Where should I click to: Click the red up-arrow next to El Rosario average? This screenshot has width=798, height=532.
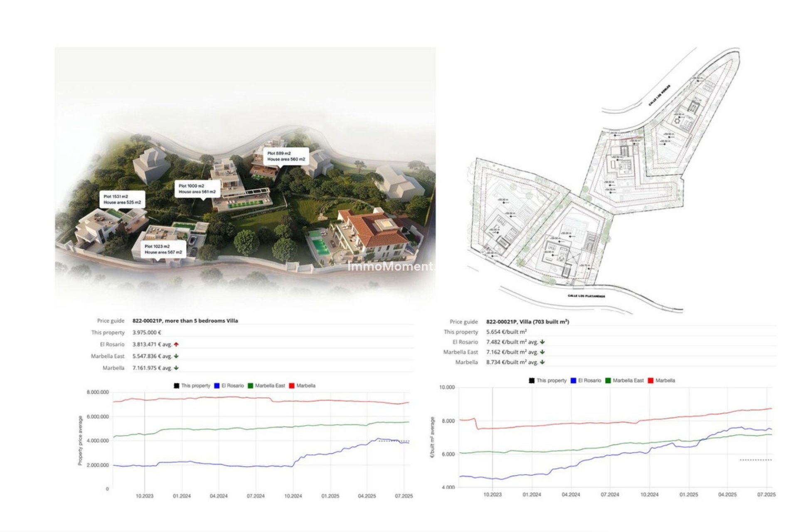coord(176,345)
